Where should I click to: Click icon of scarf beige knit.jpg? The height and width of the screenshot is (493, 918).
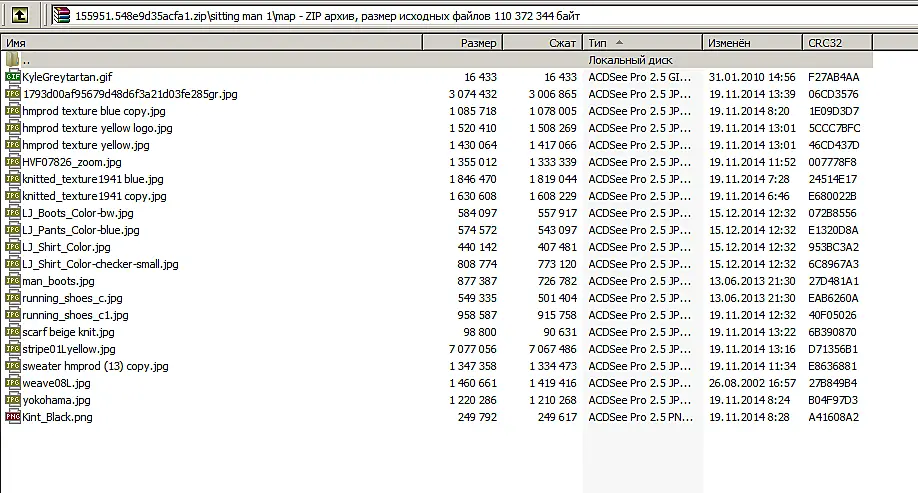(12, 332)
